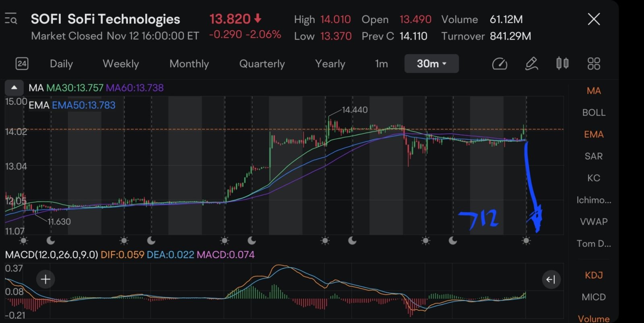Click the SOFI SoFi Technologies title
The image size is (644, 323).
click(105, 19)
